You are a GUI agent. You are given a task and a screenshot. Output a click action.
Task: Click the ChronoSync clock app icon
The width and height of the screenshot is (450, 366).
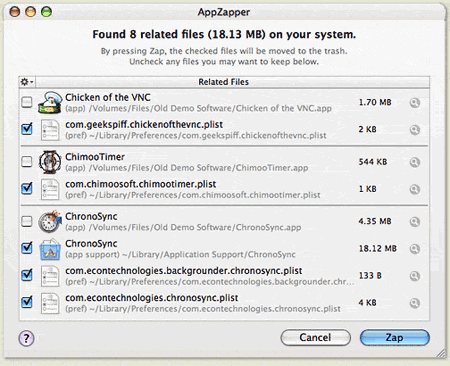[x=50, y=222]
